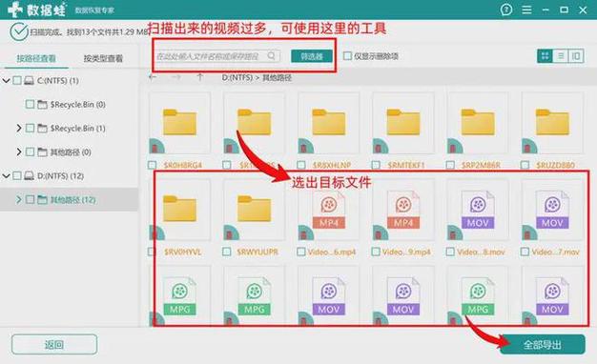
Task: Click the return button at bottom left
Action: pyautogui.click(x=54, y=345)
